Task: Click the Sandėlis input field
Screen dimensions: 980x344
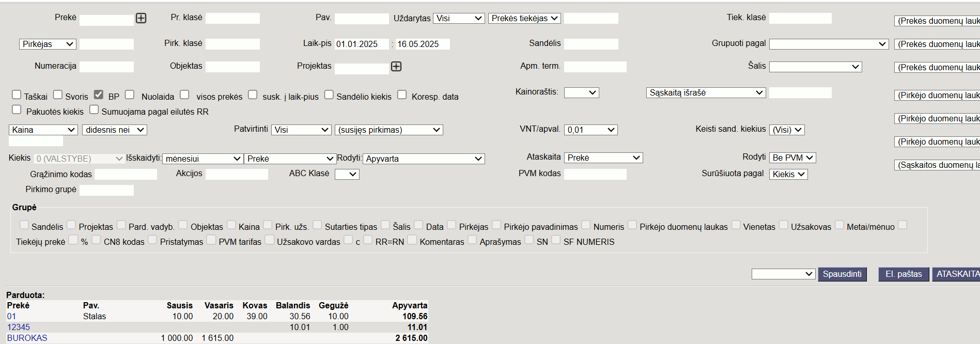Action: 590,44
